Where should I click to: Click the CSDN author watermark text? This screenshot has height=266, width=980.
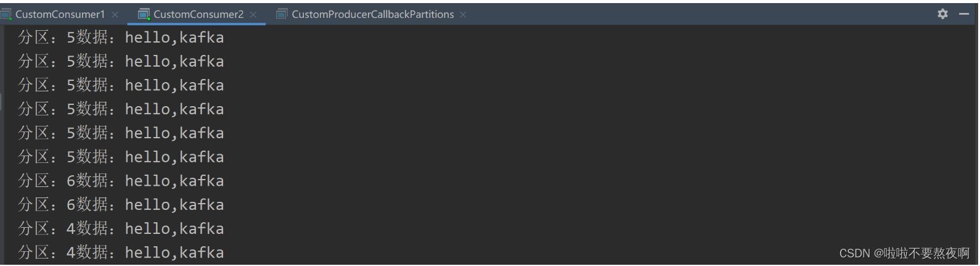[904, 253]
